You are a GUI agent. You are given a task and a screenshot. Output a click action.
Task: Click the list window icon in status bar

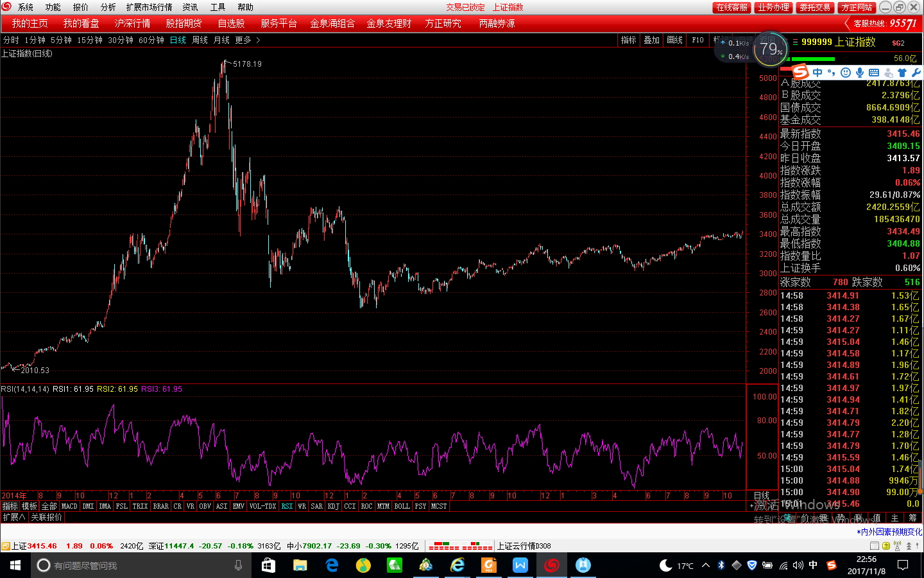click(874, 546)
